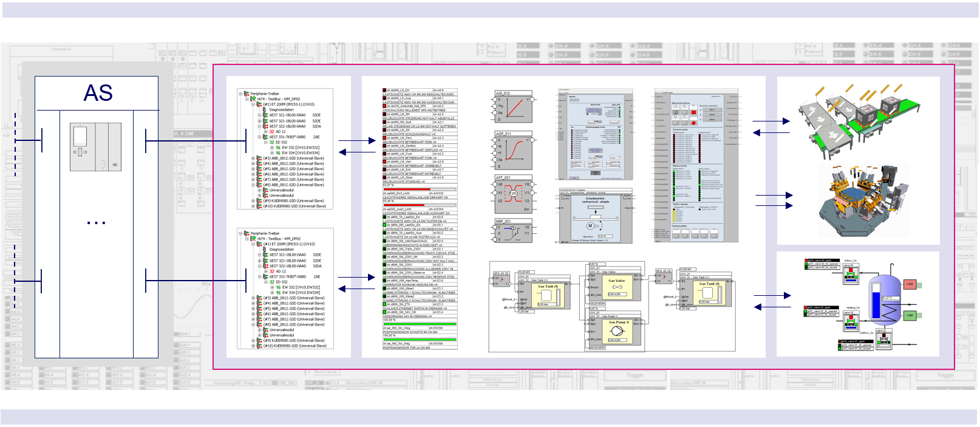This screenshot has height=427, width=980.
Task: Expand (#5) ABB_0812.GSD node in lower tree
Action: tap(254, 309)
